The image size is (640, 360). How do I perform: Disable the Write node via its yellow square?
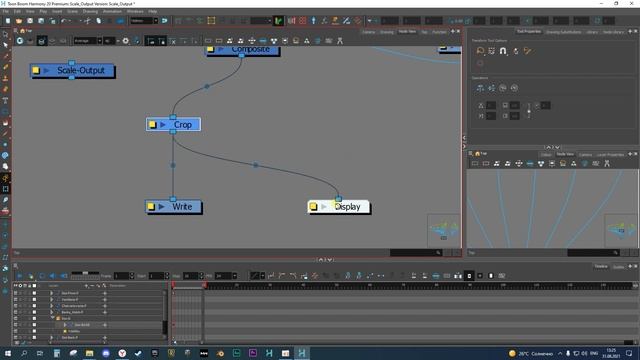click(151, 207)
